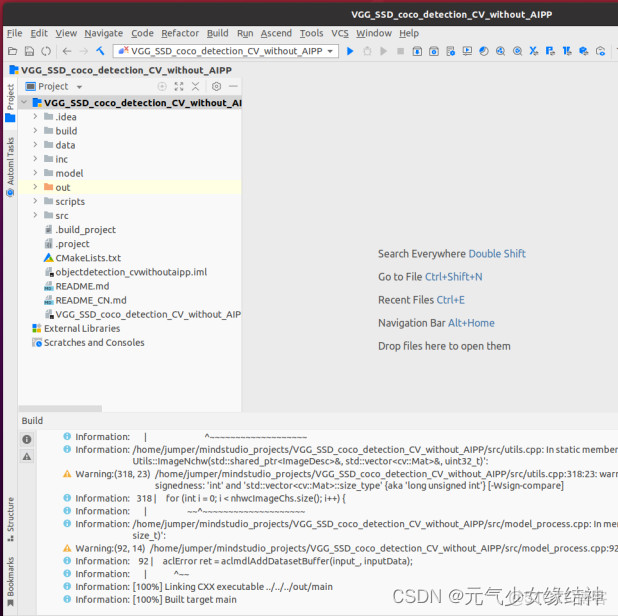Image resolution: width=618 pixels, height=616 pixels.
Task: Expand the build folder
Action: (35, 130)
